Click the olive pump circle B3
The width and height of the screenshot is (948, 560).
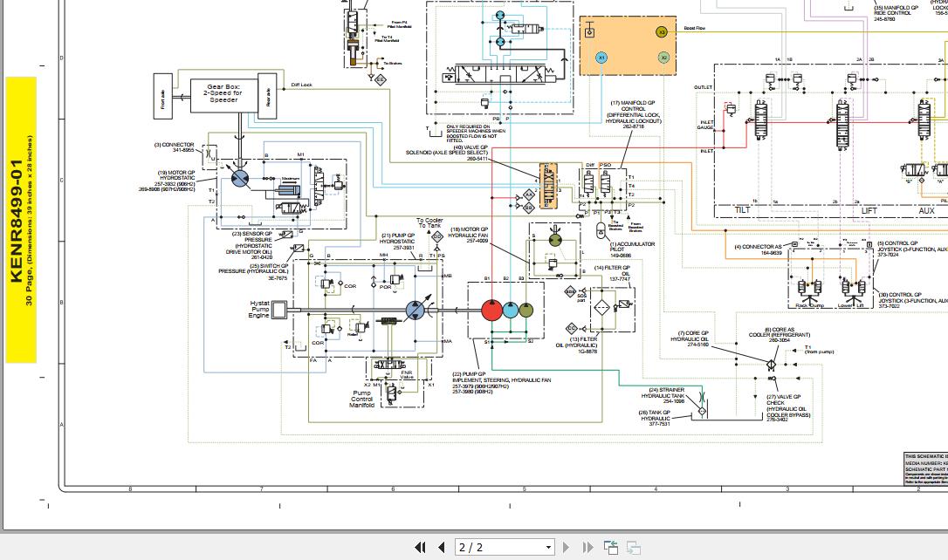point(526,310)
